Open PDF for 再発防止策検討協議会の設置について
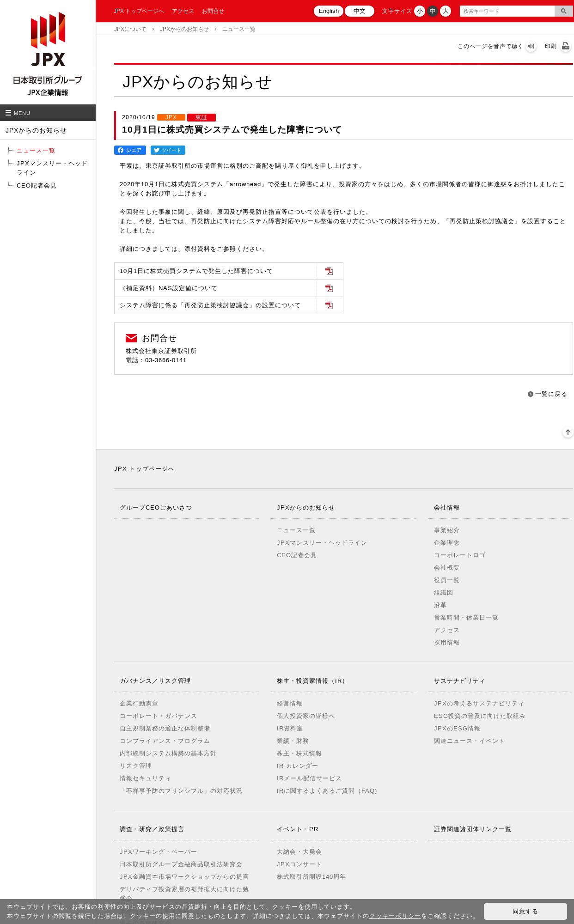Screen dimensions: 574x924 (329, 305)
